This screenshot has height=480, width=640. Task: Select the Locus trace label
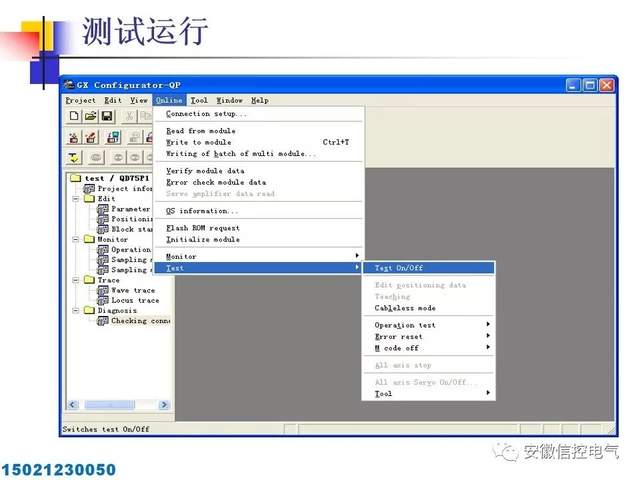[x=135, y=300]
